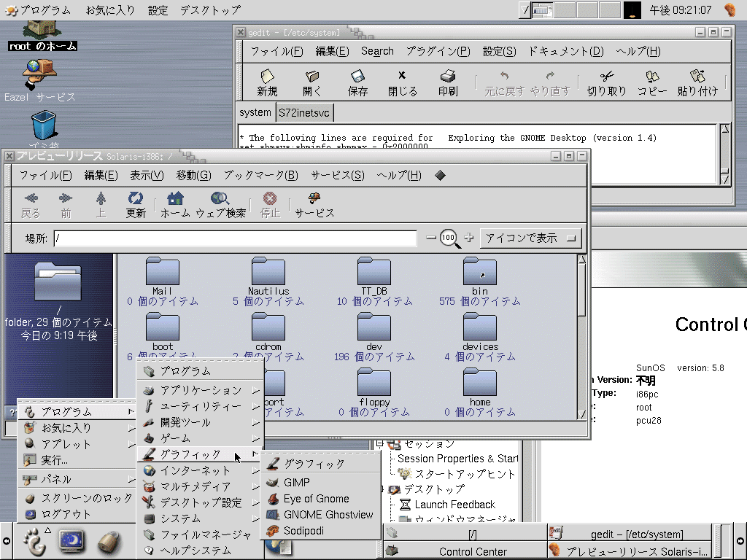Open the dev folder icon
747x560 pixels.
374,327
